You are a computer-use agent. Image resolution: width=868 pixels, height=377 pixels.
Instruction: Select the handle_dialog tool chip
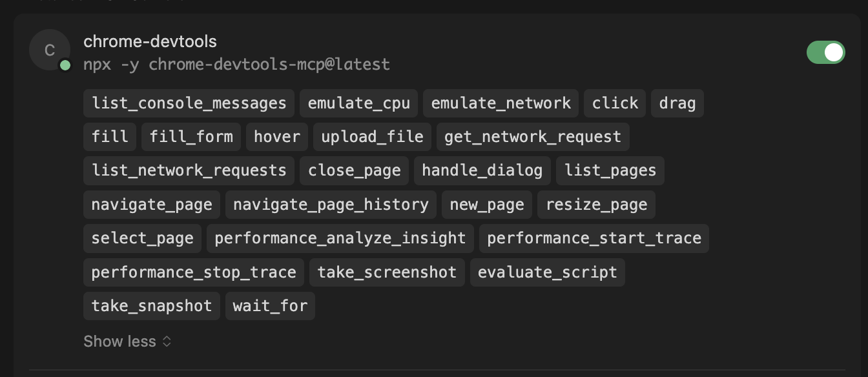[482, 170]
